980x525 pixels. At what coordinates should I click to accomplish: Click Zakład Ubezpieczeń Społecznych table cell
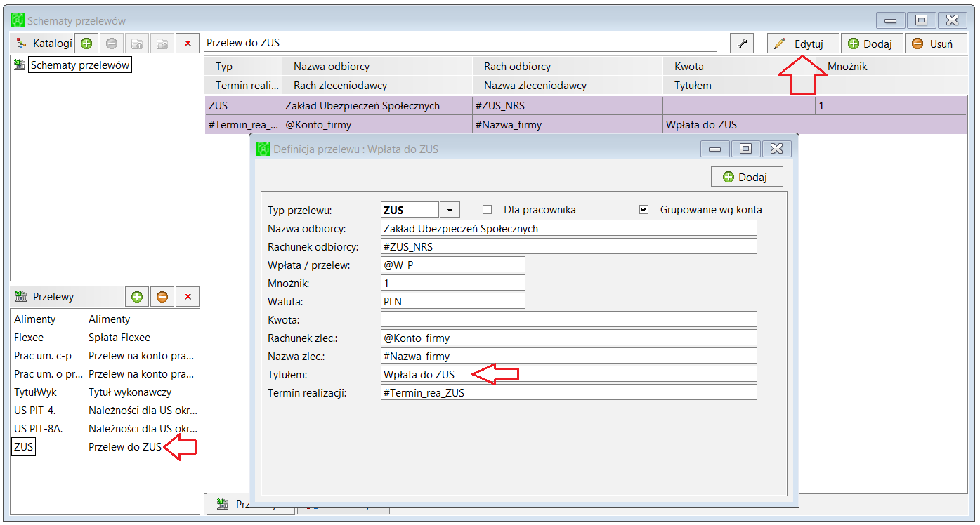click(x=377, y=106)
